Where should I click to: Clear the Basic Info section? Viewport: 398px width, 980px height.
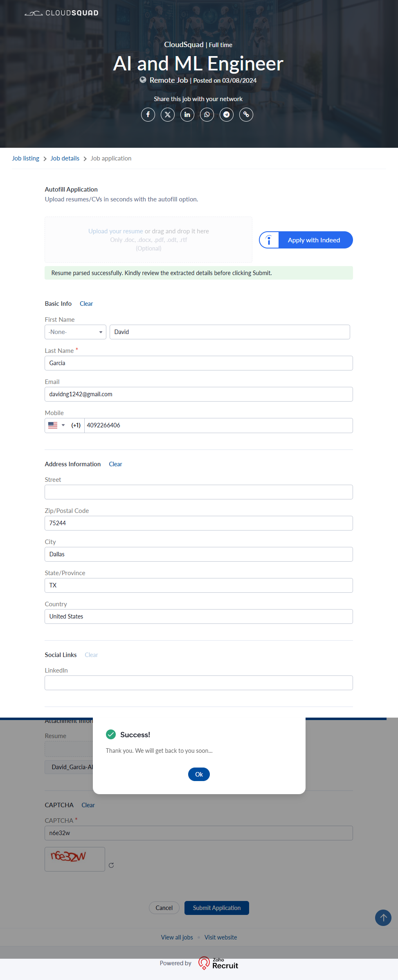click(x=86, y=304)
